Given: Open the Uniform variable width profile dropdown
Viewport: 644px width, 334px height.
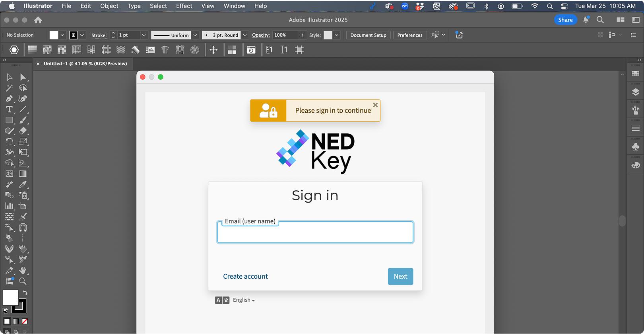Looking at the screenshot, I should (195, 35).
